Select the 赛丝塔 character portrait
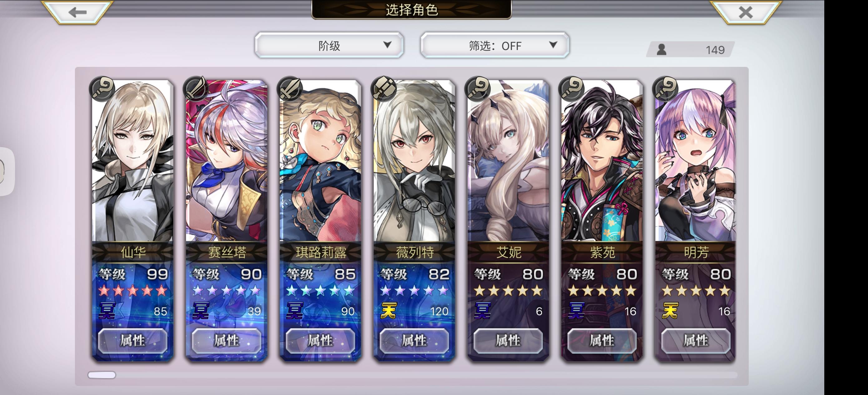This screenshot has width=868, height=395. [226, 161]
